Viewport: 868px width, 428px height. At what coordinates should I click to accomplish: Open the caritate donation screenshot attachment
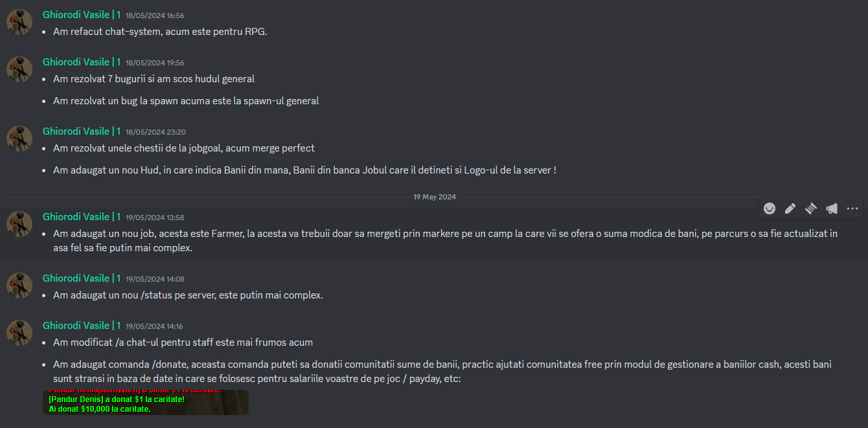146,402
